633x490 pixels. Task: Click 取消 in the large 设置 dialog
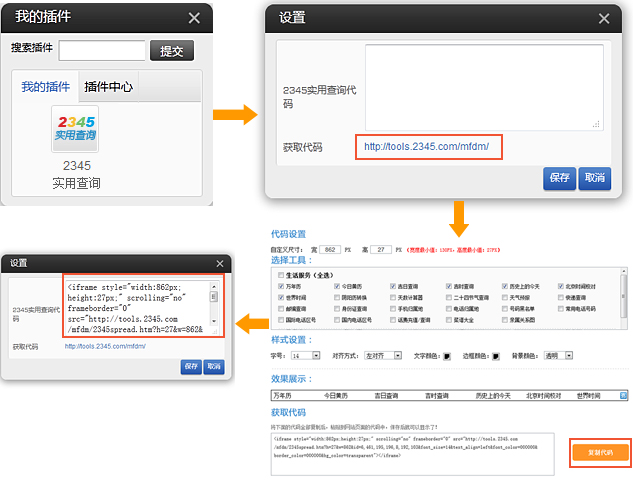(x=593, y=178)
